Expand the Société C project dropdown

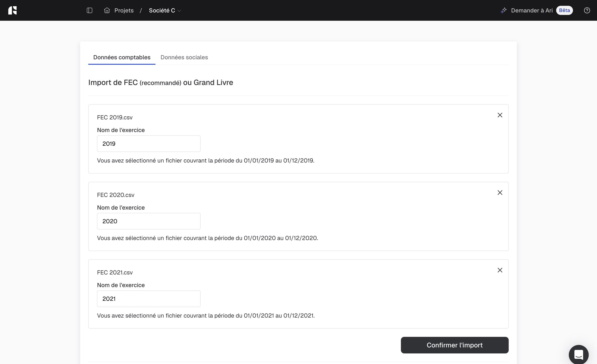pos(165,10)
